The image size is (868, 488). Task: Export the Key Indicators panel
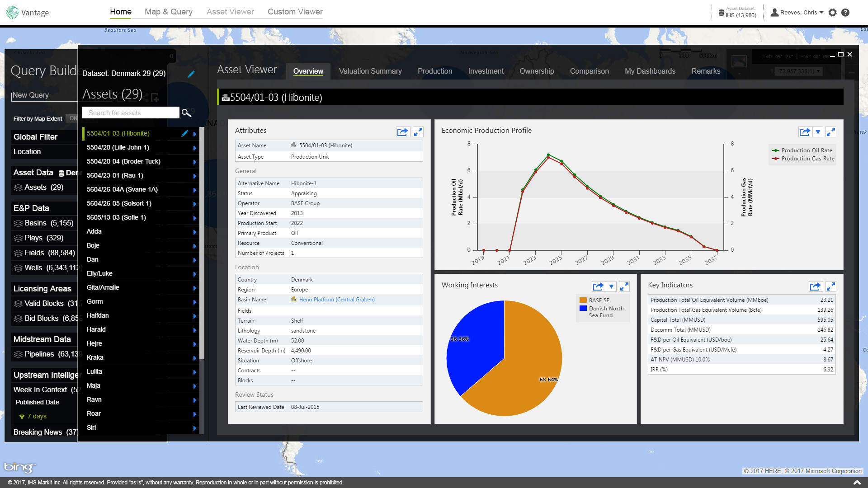coord(816,286)
